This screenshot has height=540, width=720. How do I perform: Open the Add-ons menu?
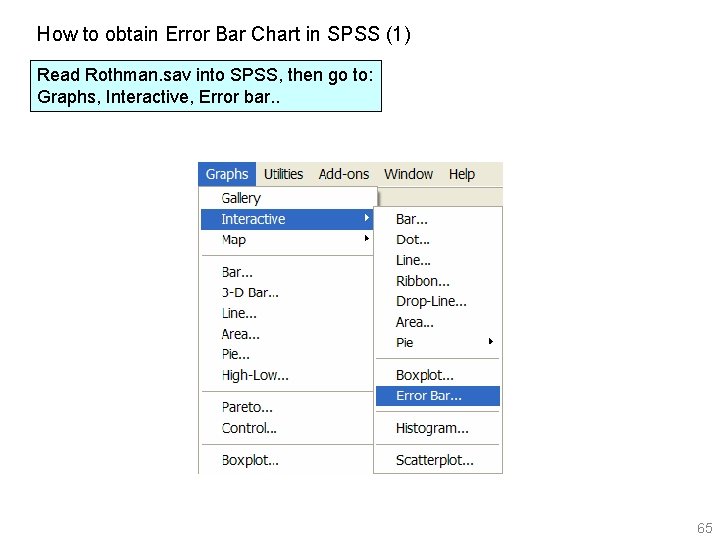344,174
